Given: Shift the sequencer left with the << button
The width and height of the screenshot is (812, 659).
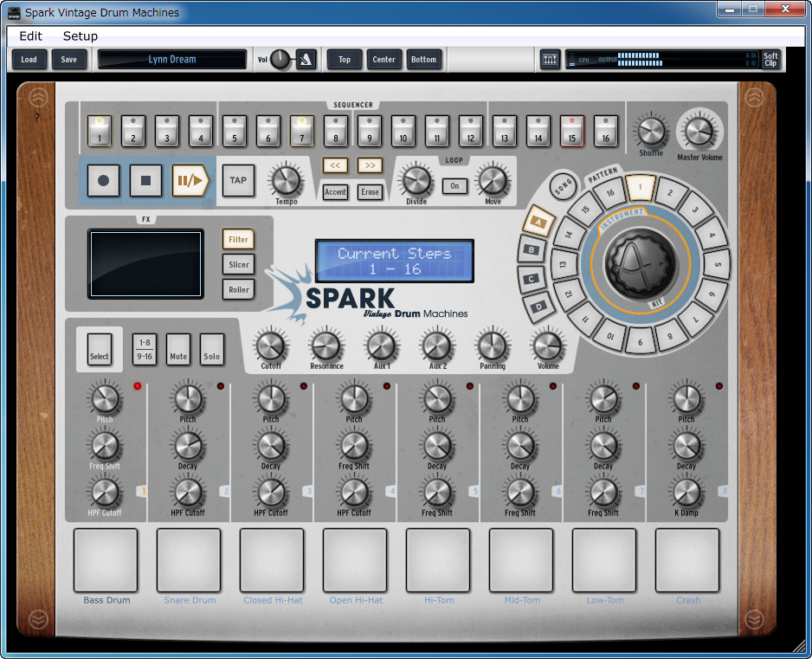Looking at the screenshot, I should 335,165.
